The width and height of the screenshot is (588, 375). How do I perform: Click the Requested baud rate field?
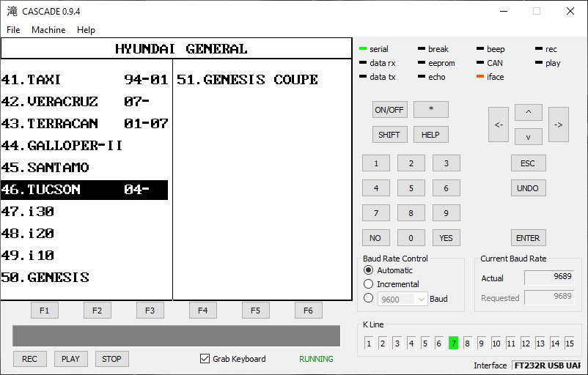549,297
